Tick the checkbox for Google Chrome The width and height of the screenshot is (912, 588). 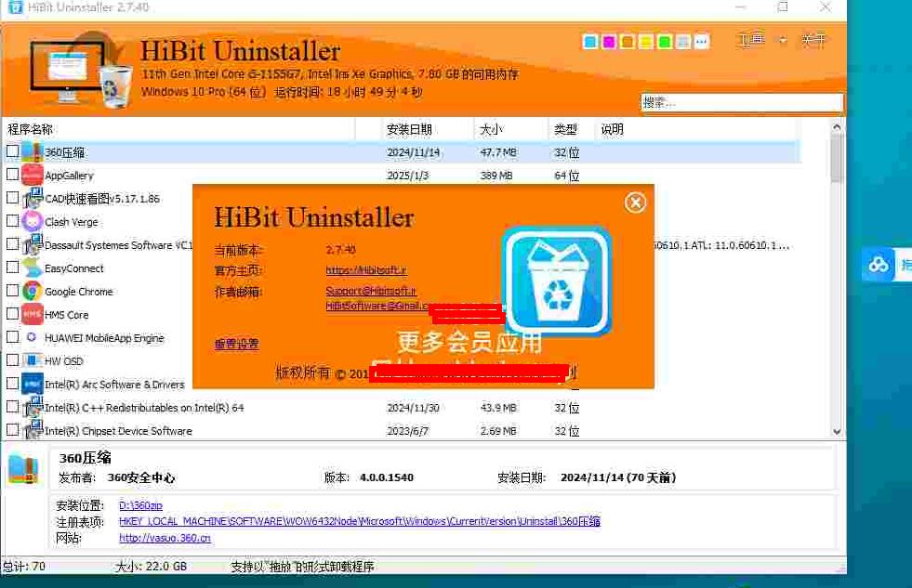pyautogui.click(x=12, y=291)
